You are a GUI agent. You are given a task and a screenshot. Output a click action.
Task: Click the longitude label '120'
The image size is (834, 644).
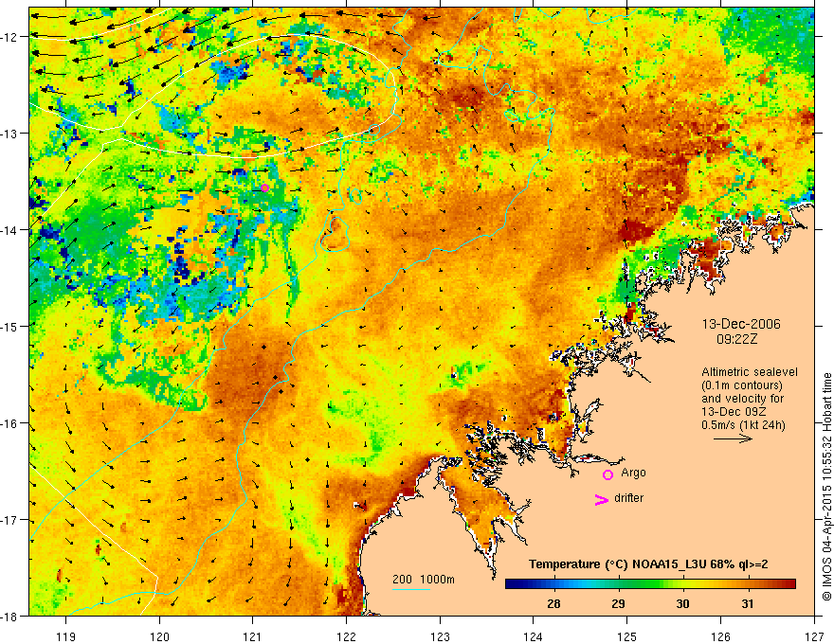click(159, 636)
